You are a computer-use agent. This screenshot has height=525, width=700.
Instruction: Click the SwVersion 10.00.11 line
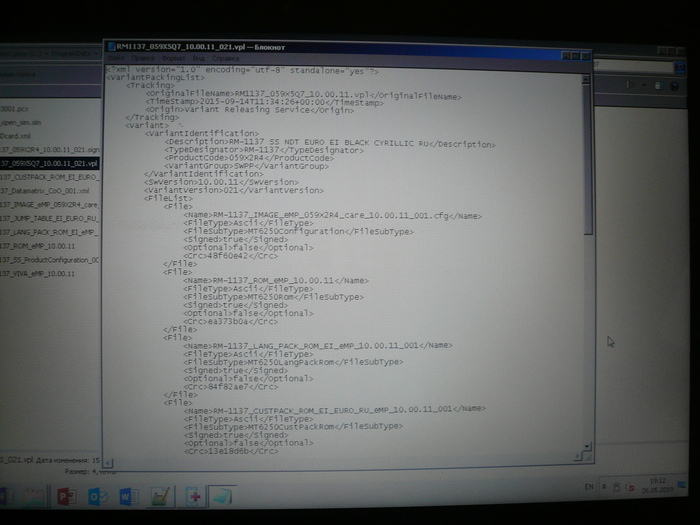click(x=221, y=182)
